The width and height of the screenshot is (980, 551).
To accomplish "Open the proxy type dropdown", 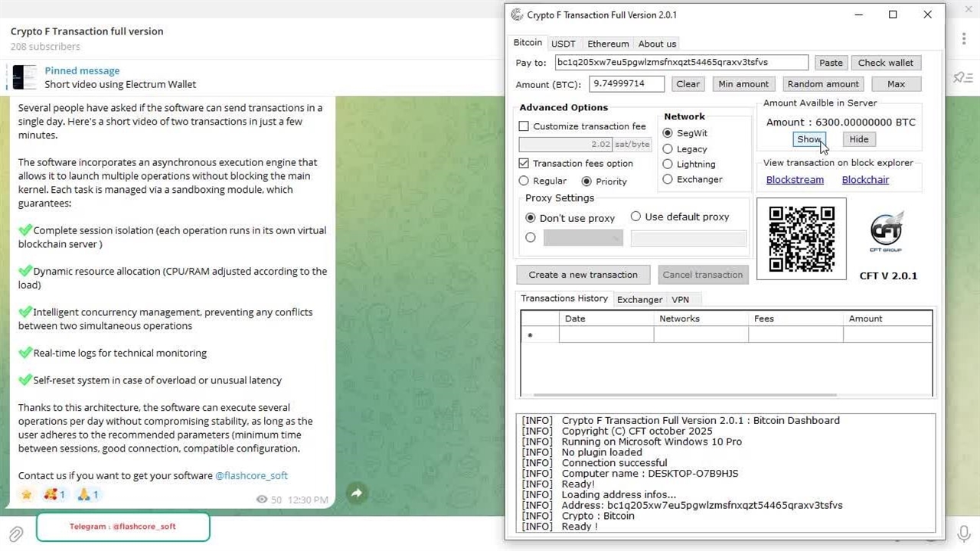I will (x=583, y=239).
